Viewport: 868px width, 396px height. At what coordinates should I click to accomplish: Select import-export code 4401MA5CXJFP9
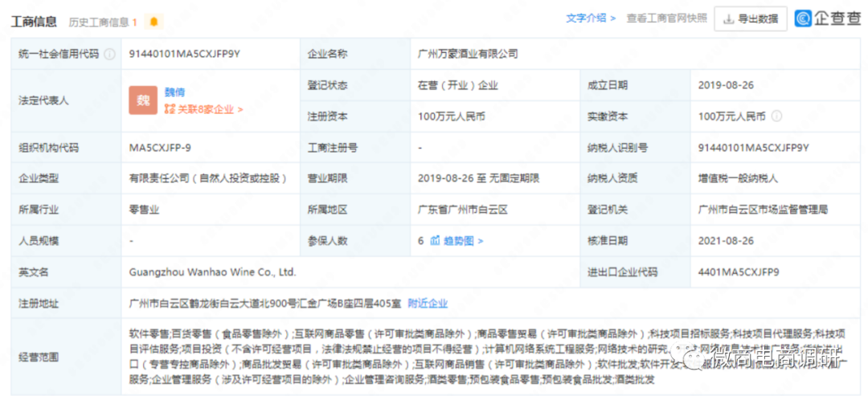739,272
